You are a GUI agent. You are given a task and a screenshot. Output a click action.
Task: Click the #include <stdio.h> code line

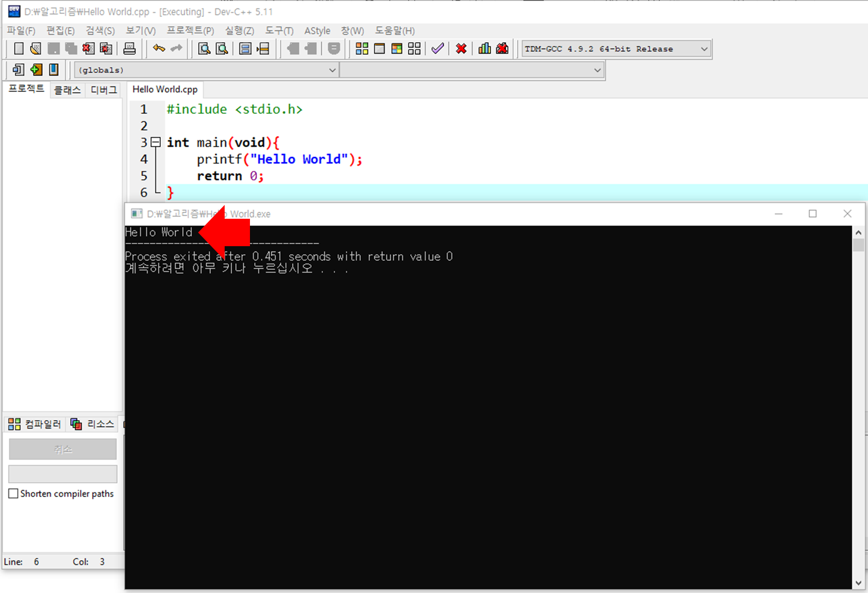(235, 109)
